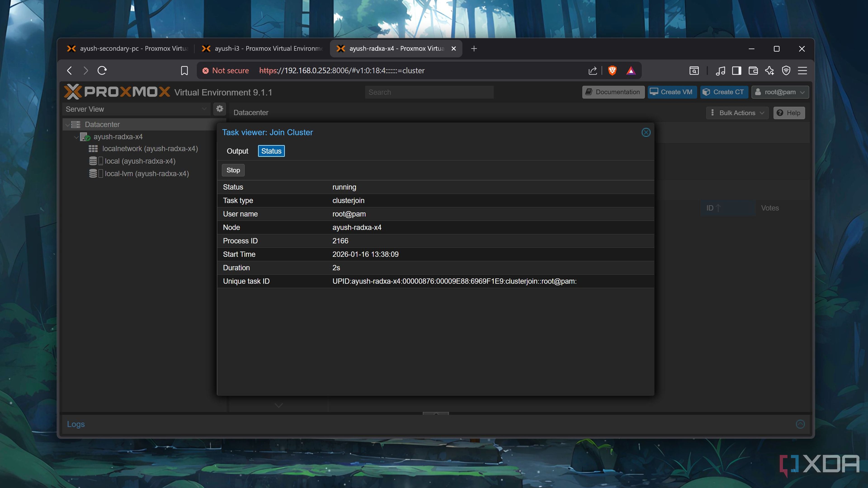
Task: Click the browser back arrow
Action: [69, 70]
